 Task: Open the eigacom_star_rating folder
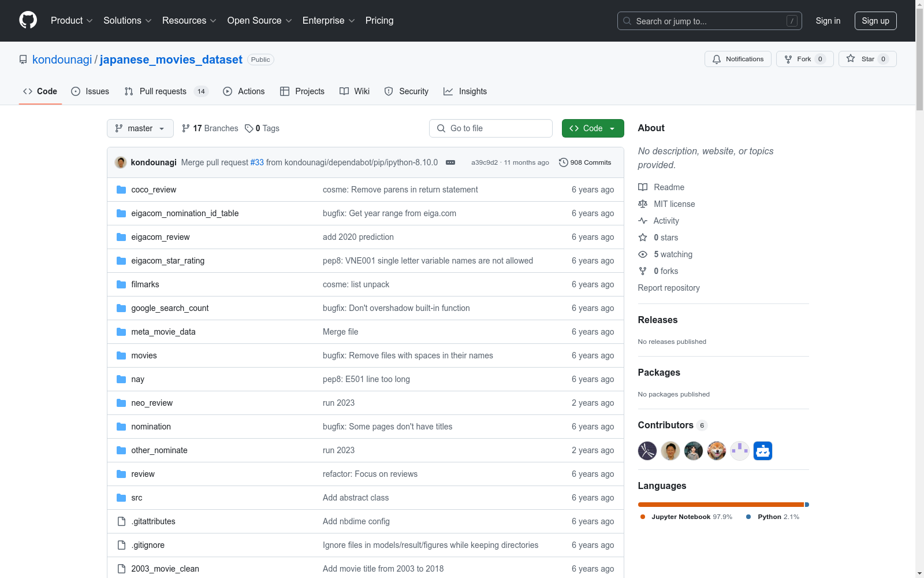(x=167, y=261)
